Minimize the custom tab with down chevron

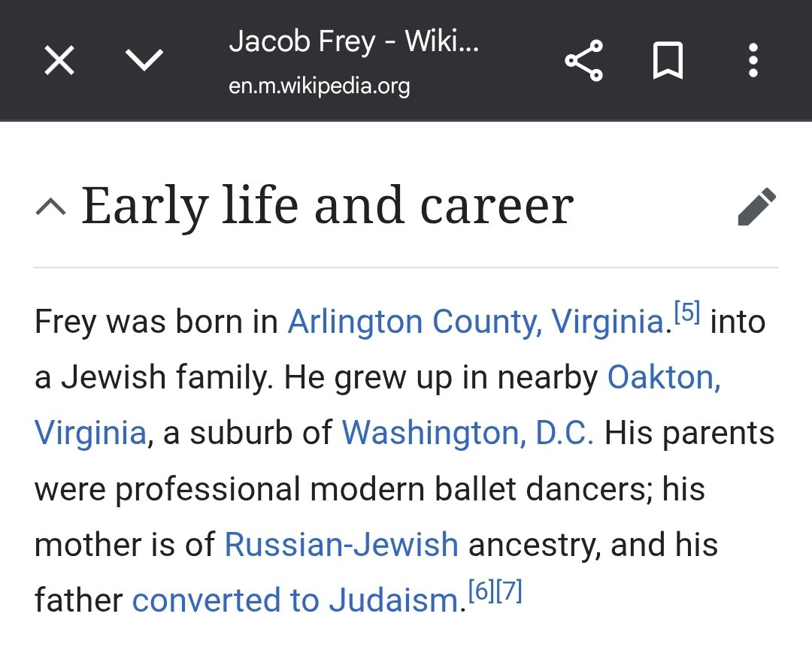pyautogui.click(x=144, y=60)
